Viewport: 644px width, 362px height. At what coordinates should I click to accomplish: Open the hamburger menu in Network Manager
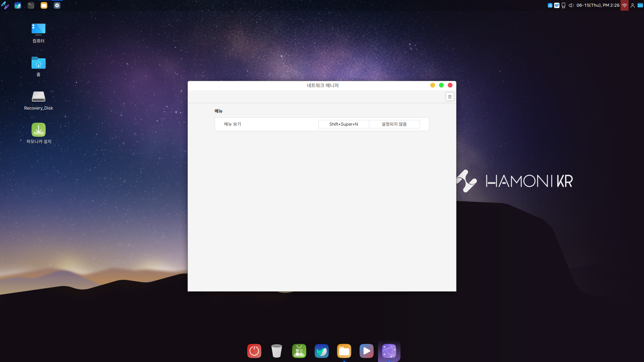(449, 97)
